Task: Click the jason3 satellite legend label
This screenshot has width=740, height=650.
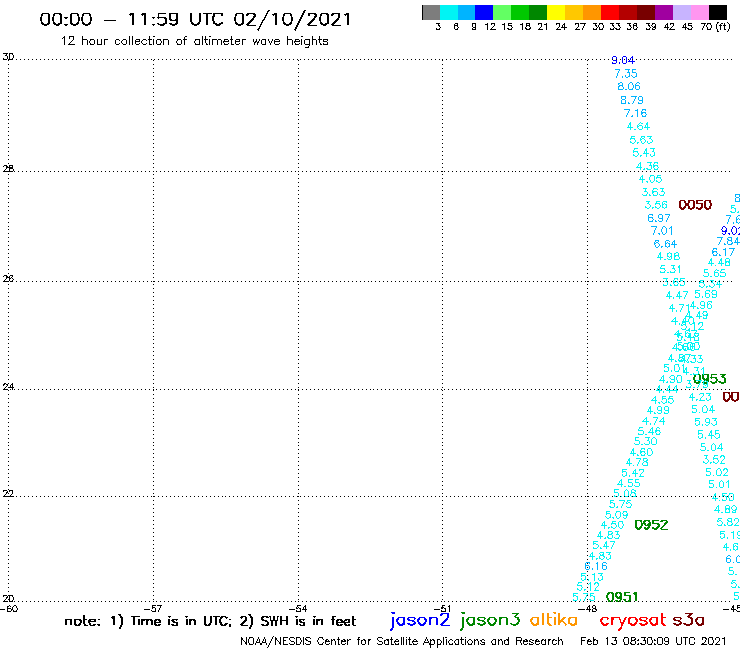Action: 489,621
